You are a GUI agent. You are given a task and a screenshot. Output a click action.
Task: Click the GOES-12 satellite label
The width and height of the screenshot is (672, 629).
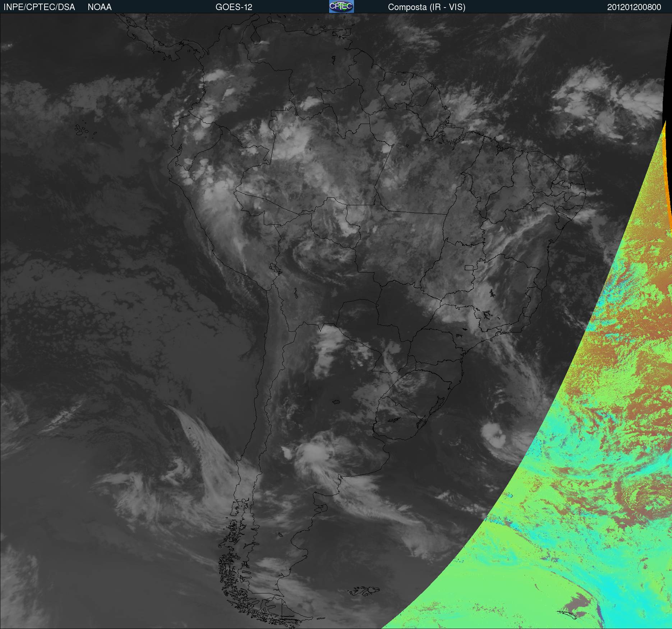[x=234, y=7]
